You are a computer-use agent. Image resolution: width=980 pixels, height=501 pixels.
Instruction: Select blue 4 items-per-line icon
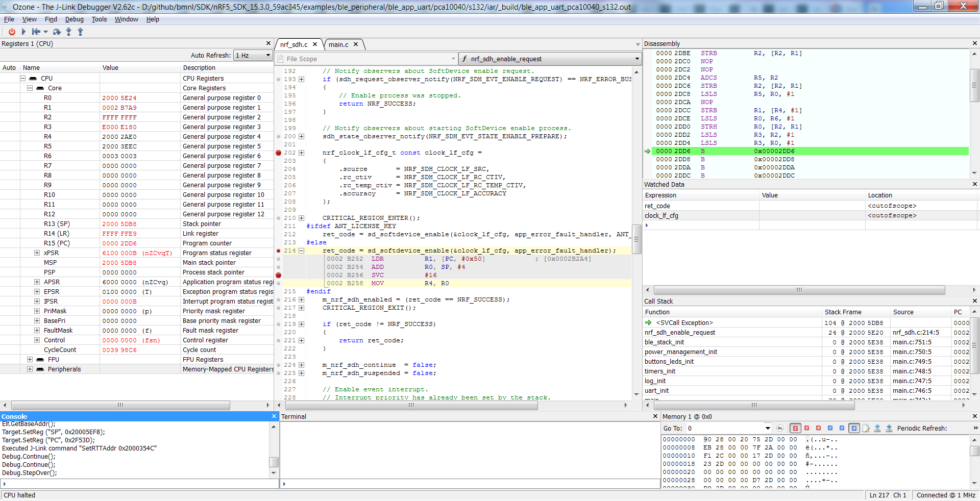[854, 428]
